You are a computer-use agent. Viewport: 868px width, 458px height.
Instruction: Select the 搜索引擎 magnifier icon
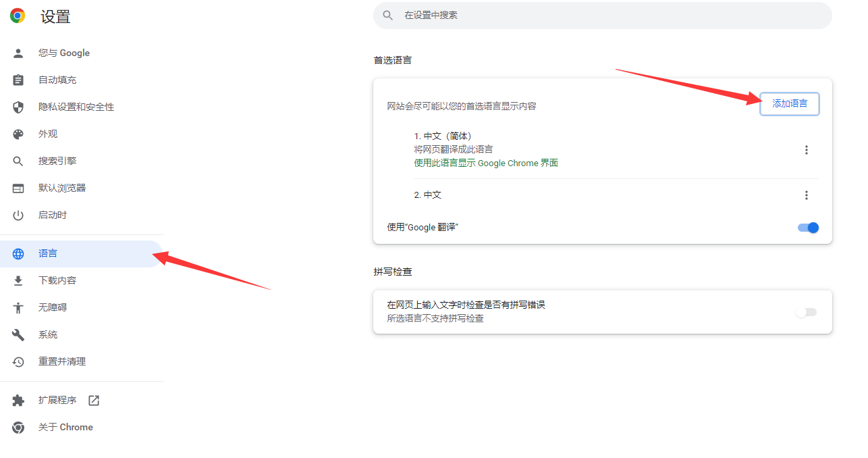point(18,161)
